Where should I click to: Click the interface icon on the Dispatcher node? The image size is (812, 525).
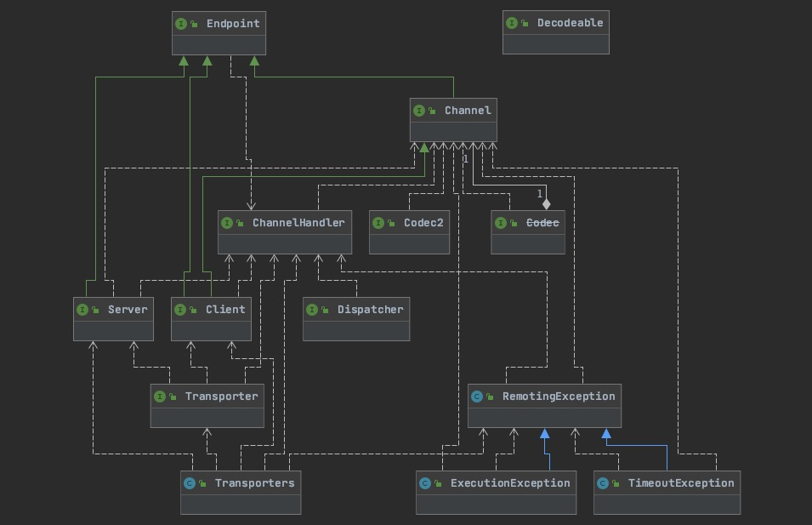311,310
